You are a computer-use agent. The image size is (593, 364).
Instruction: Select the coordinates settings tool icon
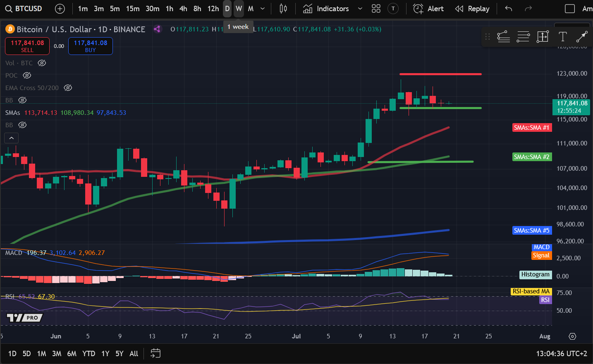tap(543, 37)
